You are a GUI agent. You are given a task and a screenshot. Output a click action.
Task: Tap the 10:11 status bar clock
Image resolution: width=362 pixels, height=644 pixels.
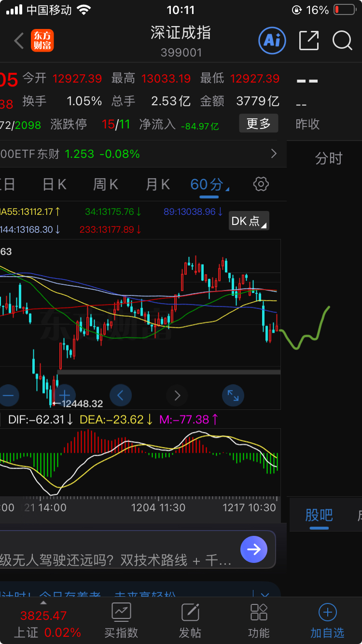[x=181, y=10]
